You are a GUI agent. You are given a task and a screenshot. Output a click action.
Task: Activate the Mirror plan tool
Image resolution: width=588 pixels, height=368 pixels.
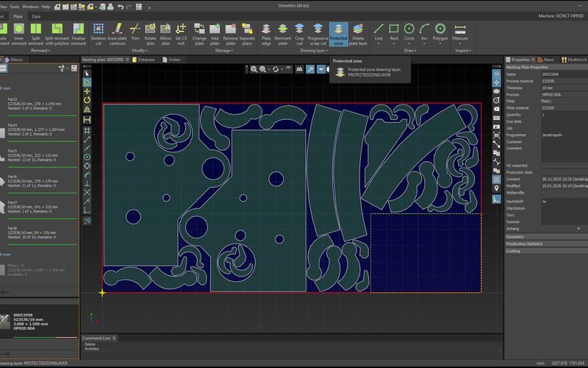[165, 34]
